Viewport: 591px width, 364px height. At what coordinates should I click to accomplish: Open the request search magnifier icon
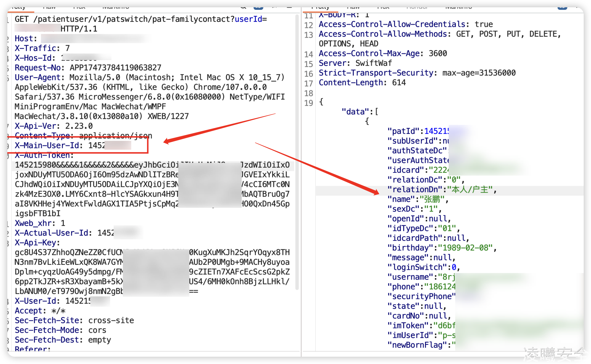(243, 7)
